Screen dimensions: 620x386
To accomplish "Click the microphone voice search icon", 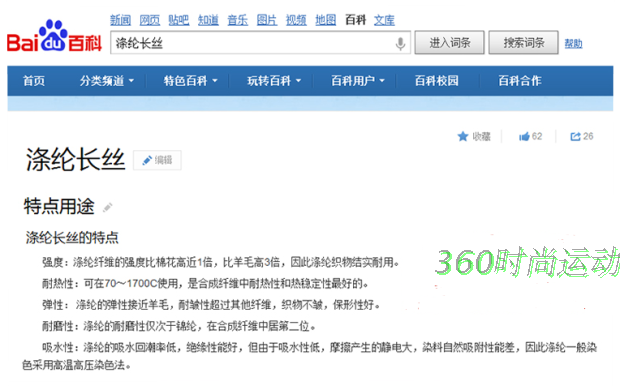I will [400, 43].
